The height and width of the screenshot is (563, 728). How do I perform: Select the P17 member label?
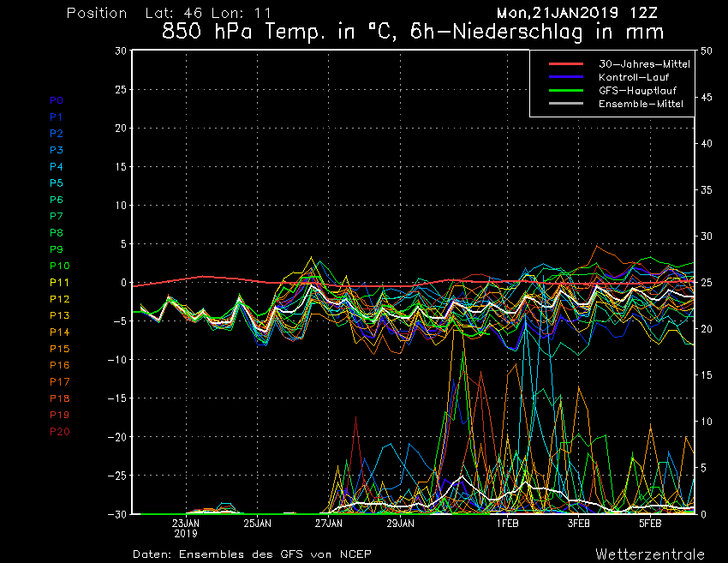[59, 382]
